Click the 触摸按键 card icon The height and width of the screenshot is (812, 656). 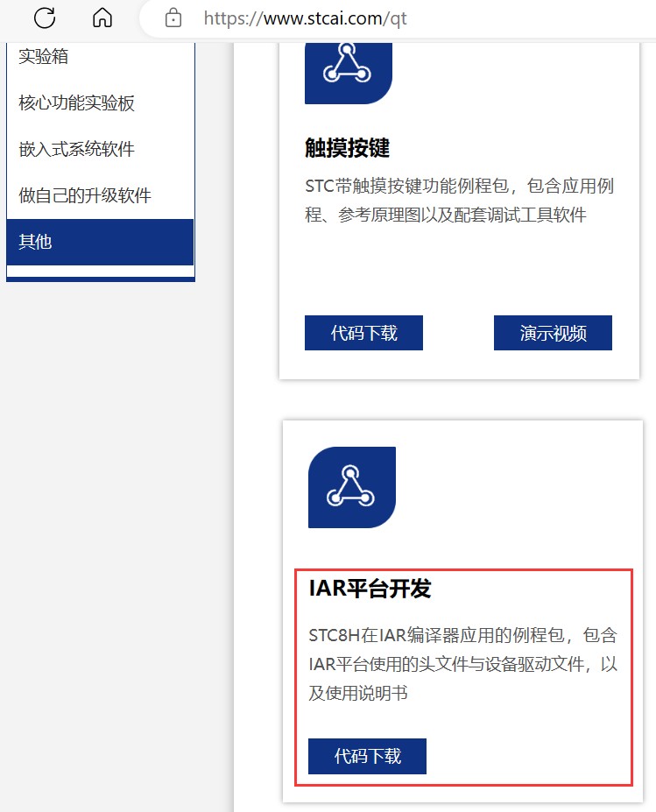[349, 74]
